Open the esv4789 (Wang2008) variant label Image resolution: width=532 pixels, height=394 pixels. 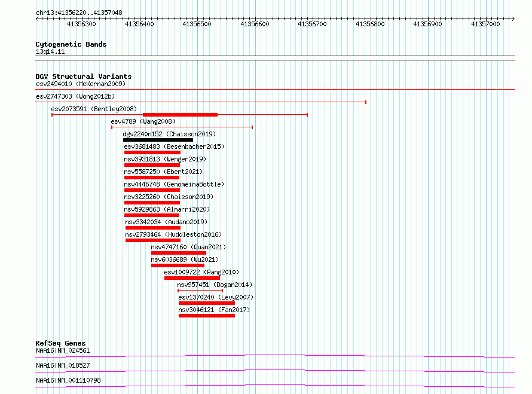point(143,121)
